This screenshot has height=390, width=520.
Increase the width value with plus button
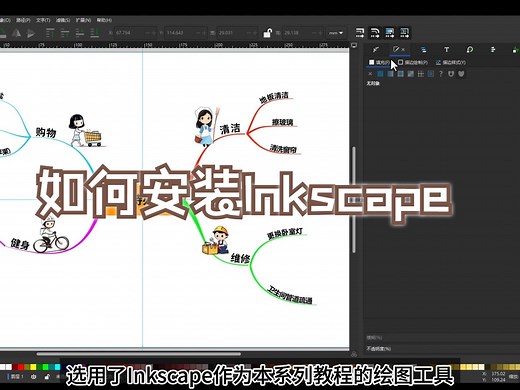tap(255, 33)
